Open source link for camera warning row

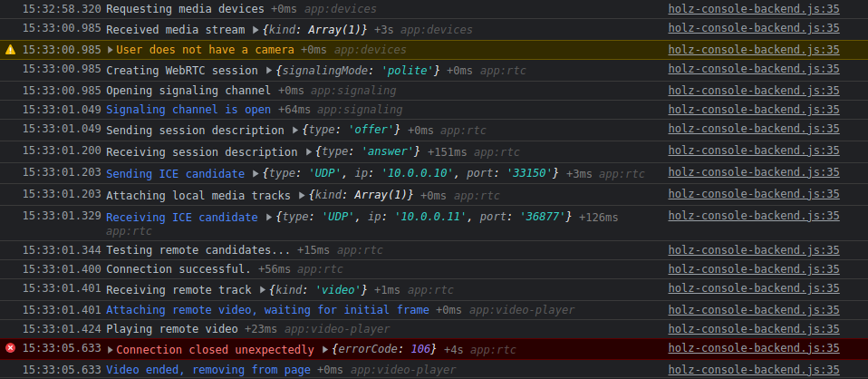coord(754,49)
